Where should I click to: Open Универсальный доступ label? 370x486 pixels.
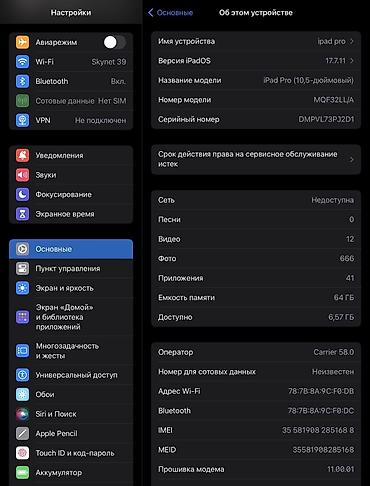coord(77,375)
